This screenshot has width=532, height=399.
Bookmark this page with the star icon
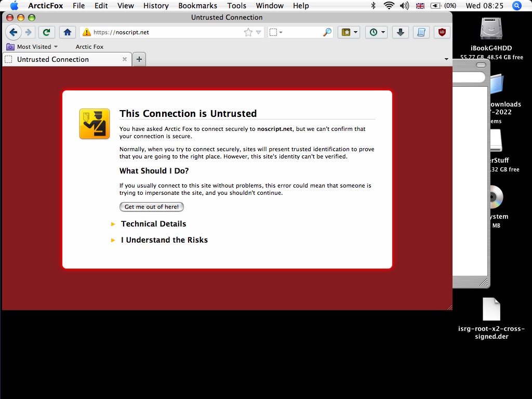pos(248,32)
